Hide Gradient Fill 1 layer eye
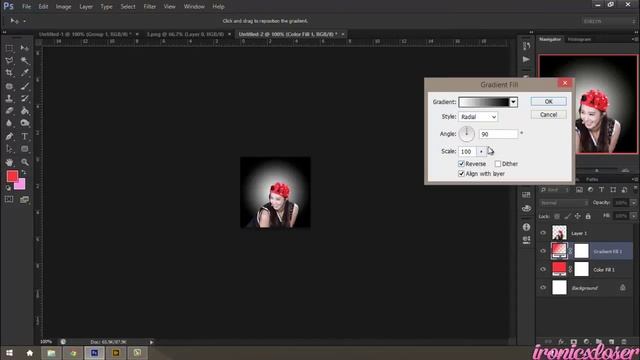Screen dimensions: 640x360 click(543, 251)
